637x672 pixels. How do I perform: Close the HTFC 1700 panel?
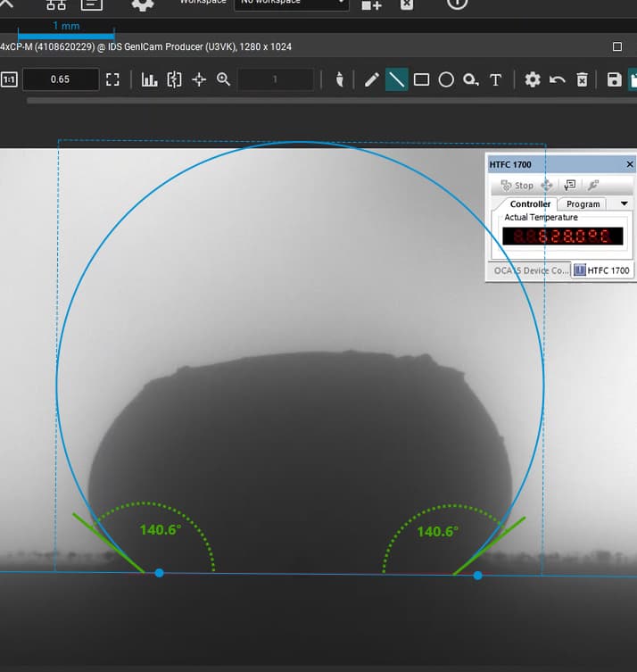tap(629, 164)
